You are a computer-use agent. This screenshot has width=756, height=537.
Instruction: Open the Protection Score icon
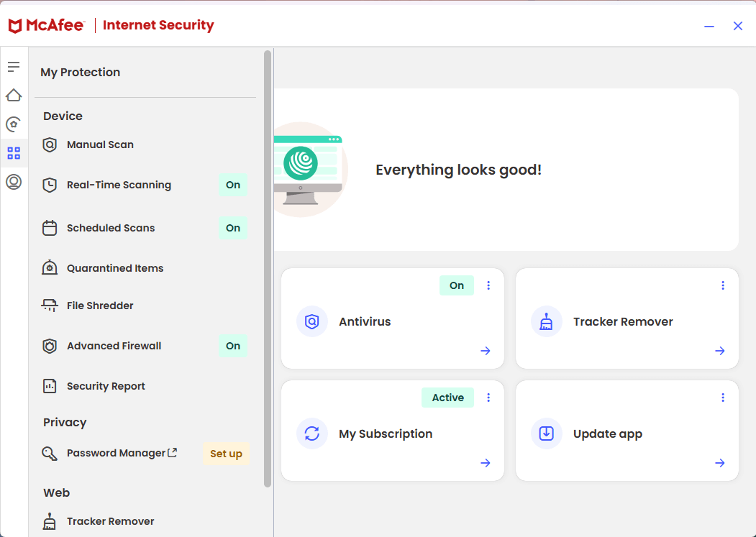pos(13,124)
